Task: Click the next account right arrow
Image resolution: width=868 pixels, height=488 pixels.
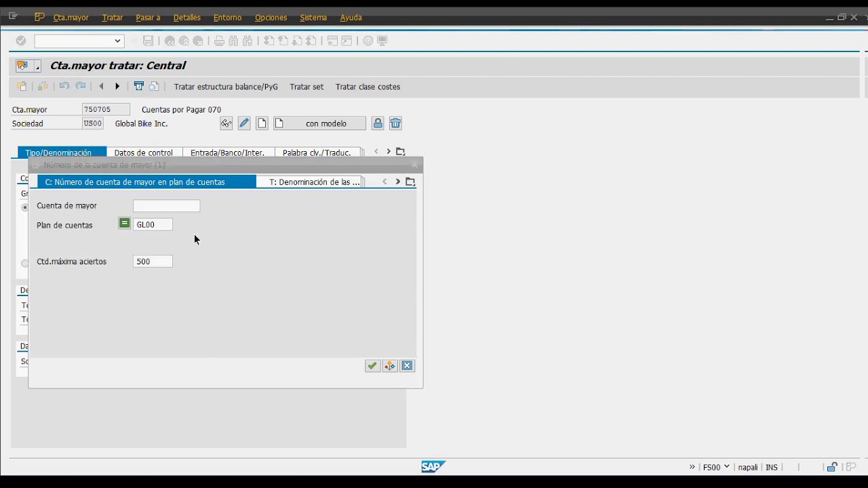Action: (117, 86)
